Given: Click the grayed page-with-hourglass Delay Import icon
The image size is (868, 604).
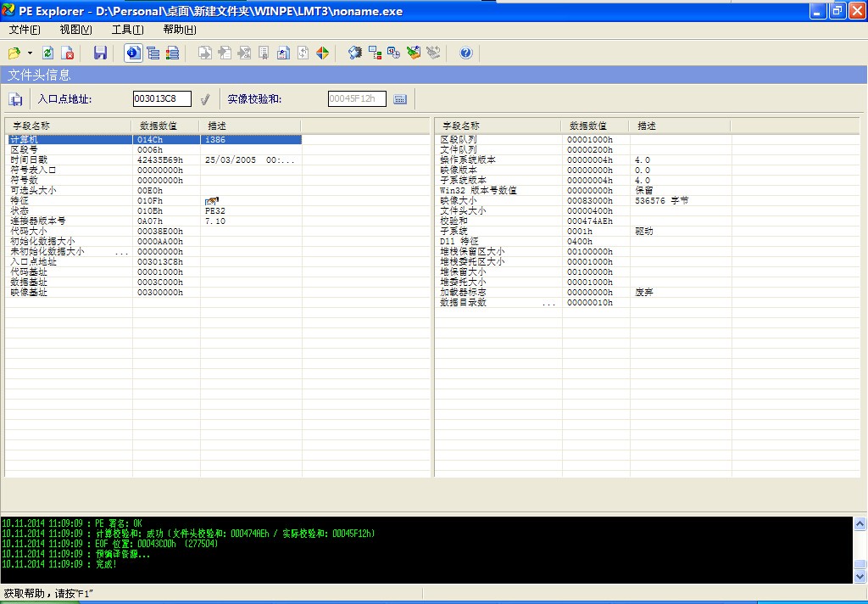Looking at the screenshot, I should tap(244, 53).
